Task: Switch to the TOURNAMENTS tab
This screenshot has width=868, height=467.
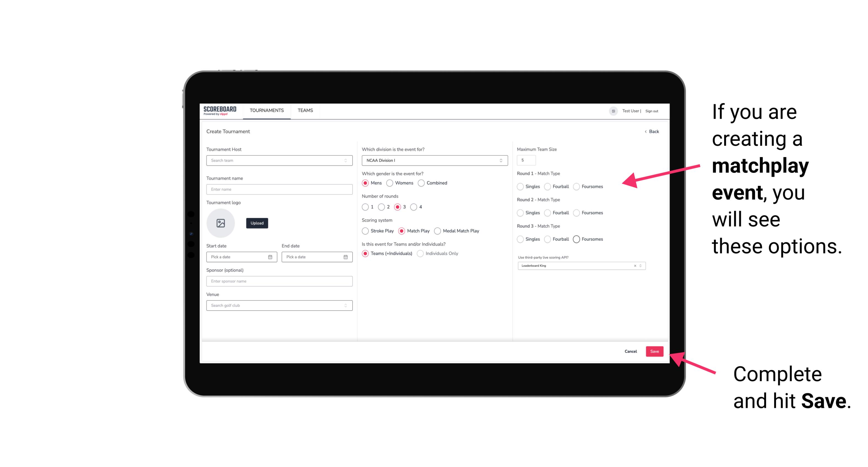Action: pyautogui.click(x=267, y=110)
